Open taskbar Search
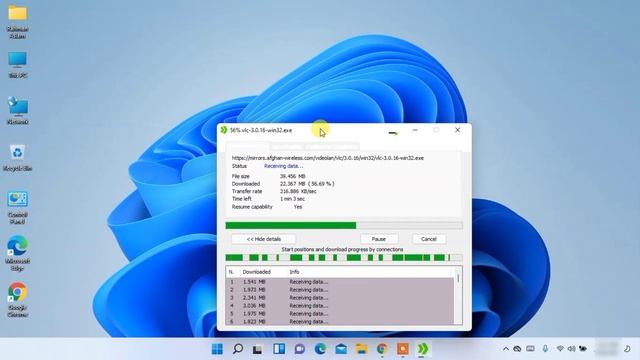 coord(238,349)
